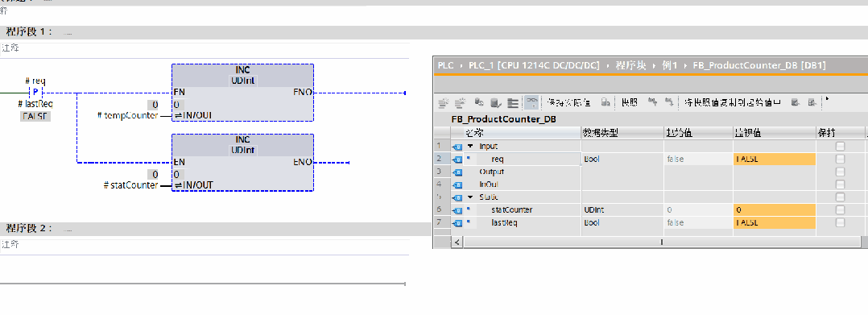Screen dimensions: 868x315
Task: Click the second arrow icon after 快照
Action: pos(669,102)
